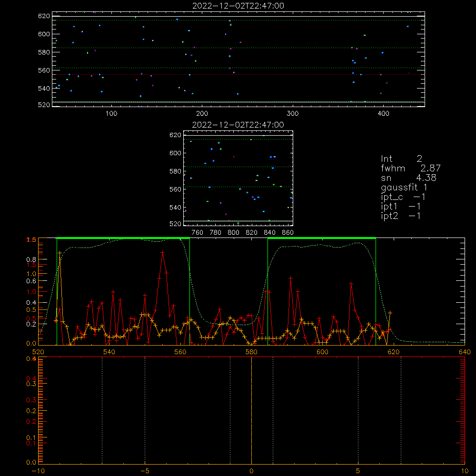Click x-axis label 800 on the middle plot
This screenshot has height=476, width=476.
(233, 233)
